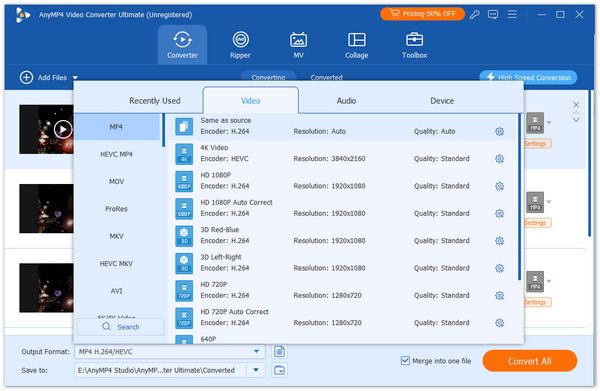Open settings gear for HD 1080P Auto Correct
Image resolution: width=600 pixels, height=391 pixels.
point(499,213)
